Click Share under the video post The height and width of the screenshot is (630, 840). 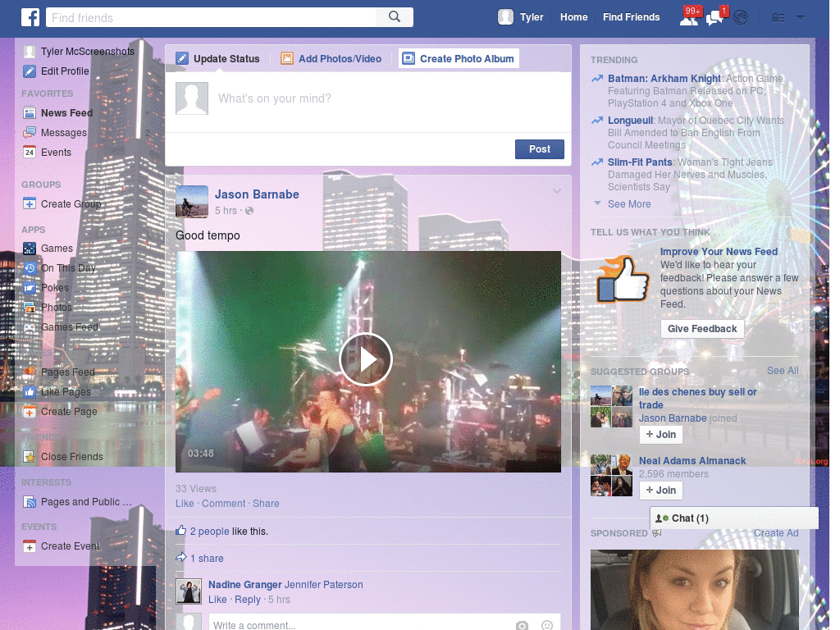click(266, 504)
